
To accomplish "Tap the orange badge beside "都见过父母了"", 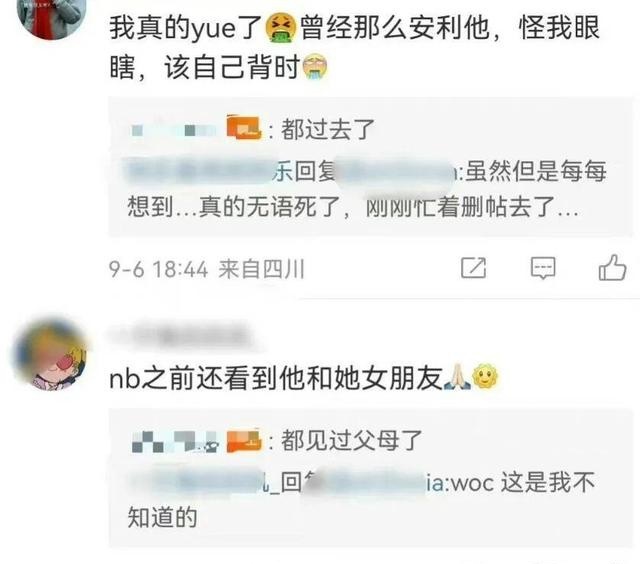I will coord(244,441).
